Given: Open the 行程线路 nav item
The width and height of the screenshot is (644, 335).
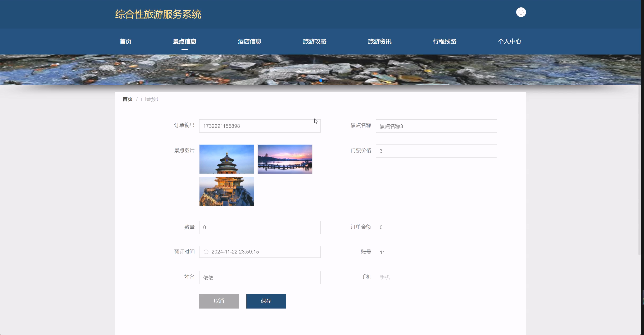Looking at the screenshot, I should (445, 42).
